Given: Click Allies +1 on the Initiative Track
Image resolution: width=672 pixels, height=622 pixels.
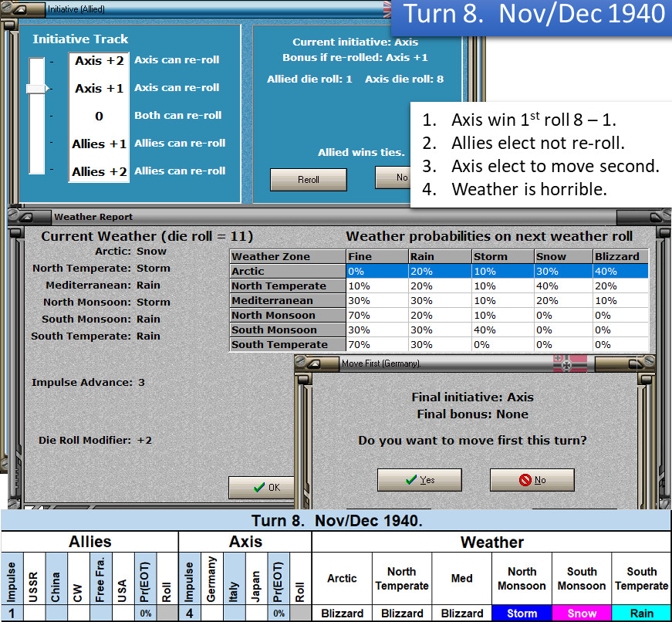Looking at the screenshot, I should pos(100,144).
